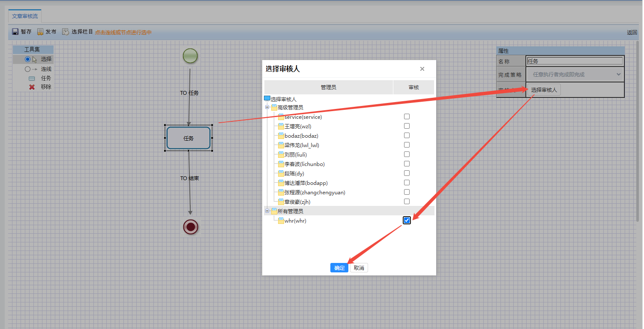Uncheck the whr(whr) reviewer checkbox
The width and height of the screenshot is (644, 329).
tap(407, 220)
